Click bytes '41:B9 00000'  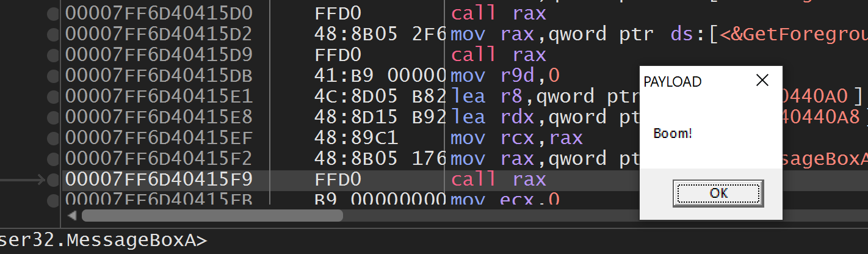coord(381,75)
